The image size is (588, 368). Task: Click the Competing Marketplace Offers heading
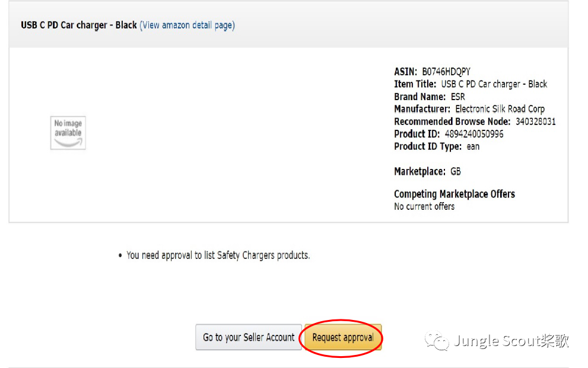coord(454,194)
